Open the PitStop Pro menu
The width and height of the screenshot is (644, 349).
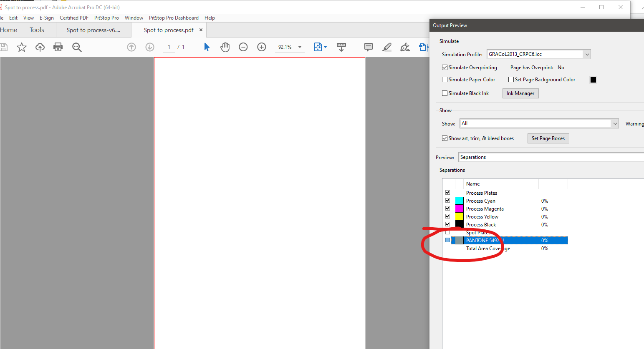click(106, 18)
